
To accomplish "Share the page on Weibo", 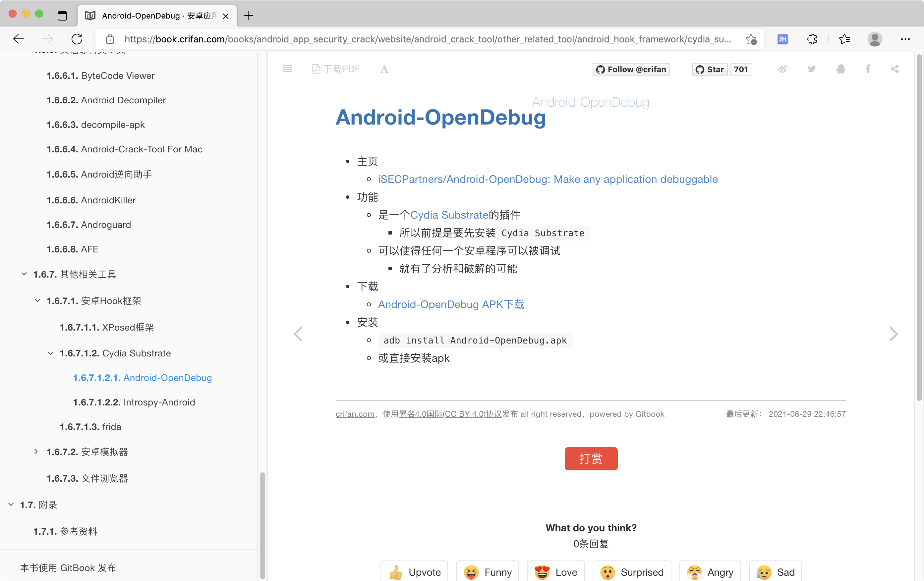I will coord(782,69).
